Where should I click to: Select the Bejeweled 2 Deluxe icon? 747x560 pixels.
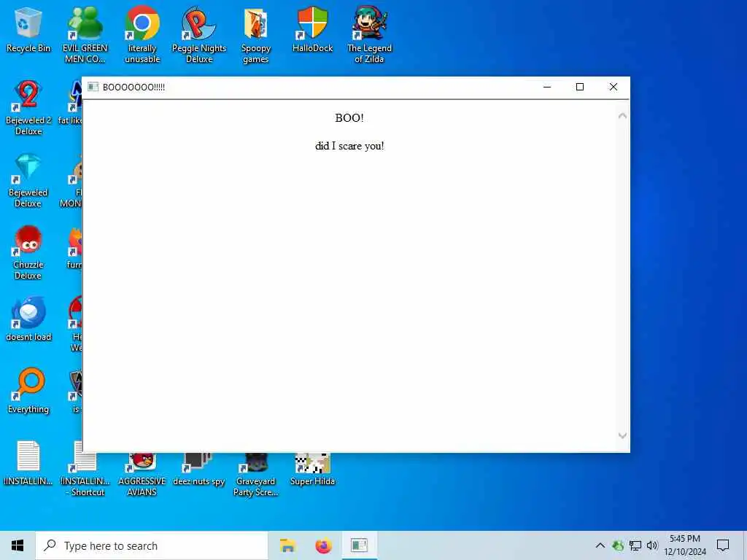[x=28, y=108]
